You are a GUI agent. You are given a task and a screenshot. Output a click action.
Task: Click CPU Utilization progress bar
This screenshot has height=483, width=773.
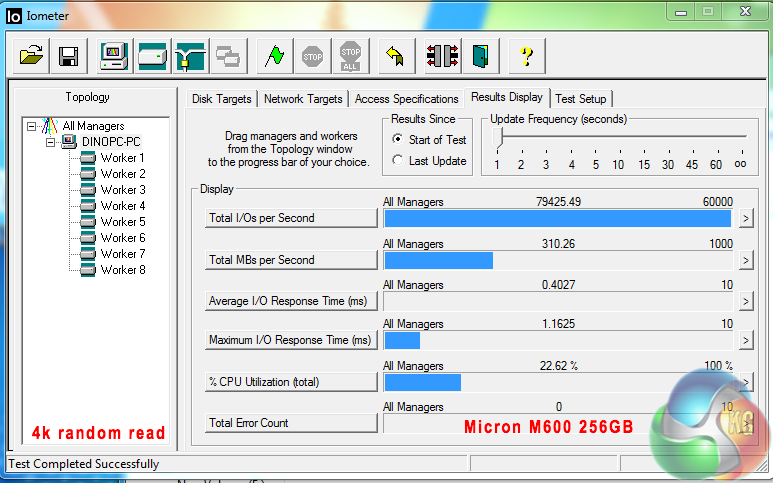pos(558,382)
